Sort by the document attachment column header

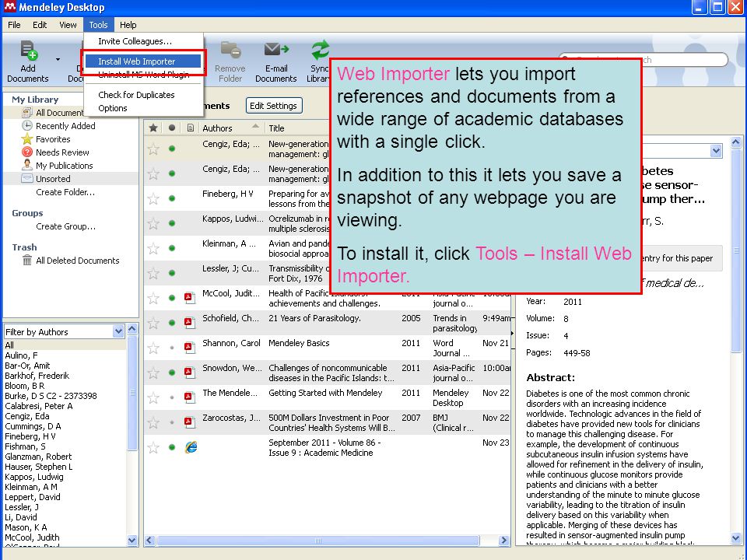click(x=190, y=128)
